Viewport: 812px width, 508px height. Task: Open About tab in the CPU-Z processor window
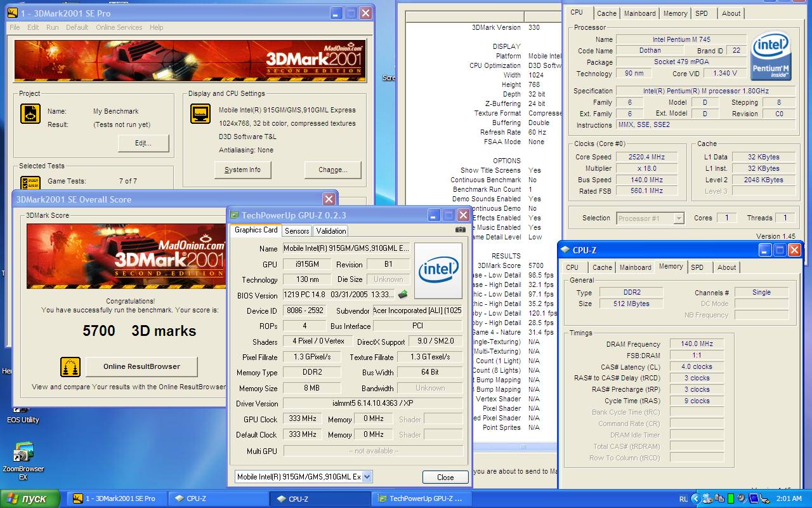[731, 13]
